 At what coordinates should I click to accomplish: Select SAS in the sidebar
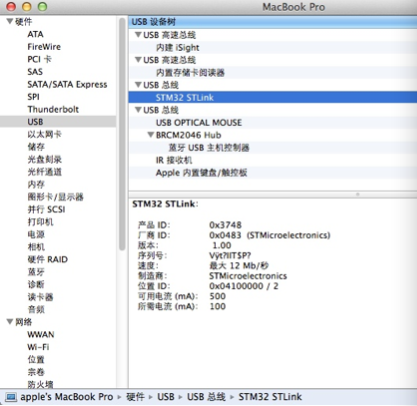(35, 72)
